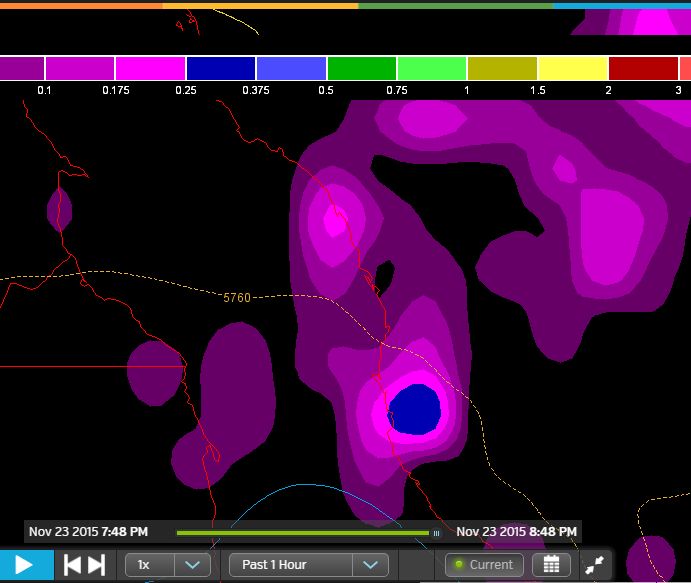Click the timeline scrubber handle

[436, 533]
